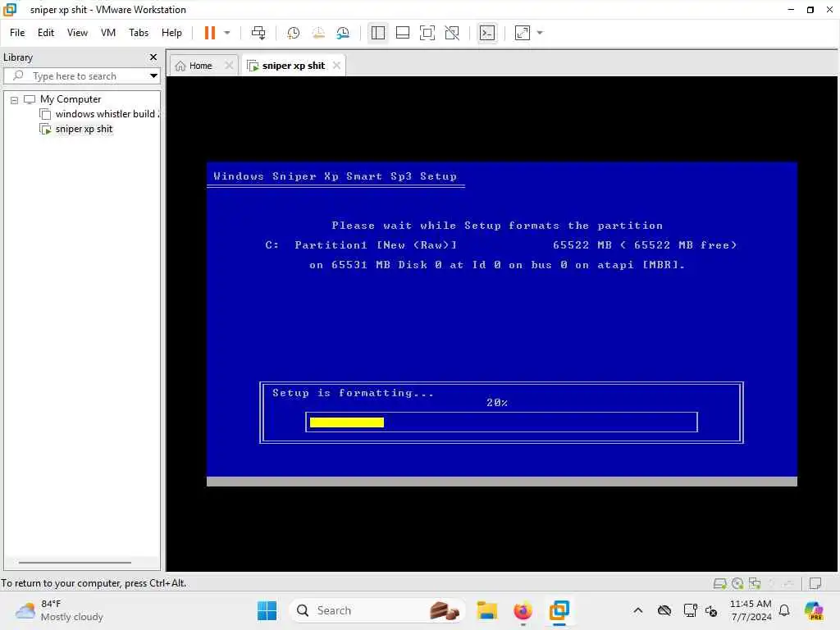The image size is (840, 630).
Task: Click the Windows Sniper Xp Smart Sp3 Setup title
Action: [x=335, y=176]
